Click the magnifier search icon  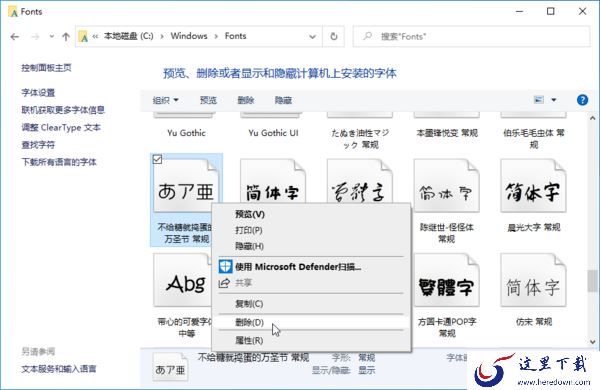coord(368,36)
